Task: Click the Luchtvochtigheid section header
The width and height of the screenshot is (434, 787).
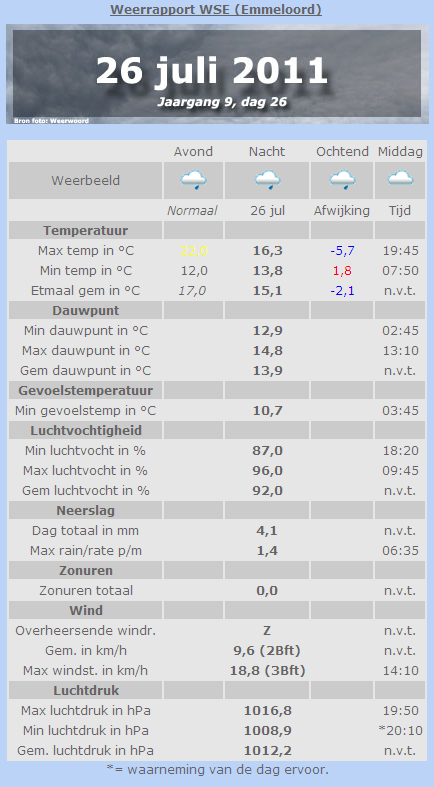Action: pos(85,430)
